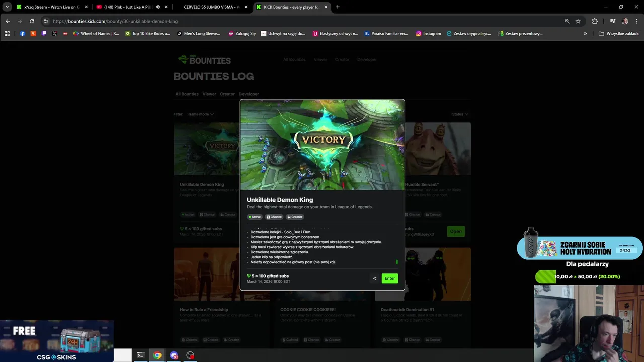This screenshot has height=362, width=644.
Task: Click the Victory banner image in popup
Action: [x=323, y=145]
